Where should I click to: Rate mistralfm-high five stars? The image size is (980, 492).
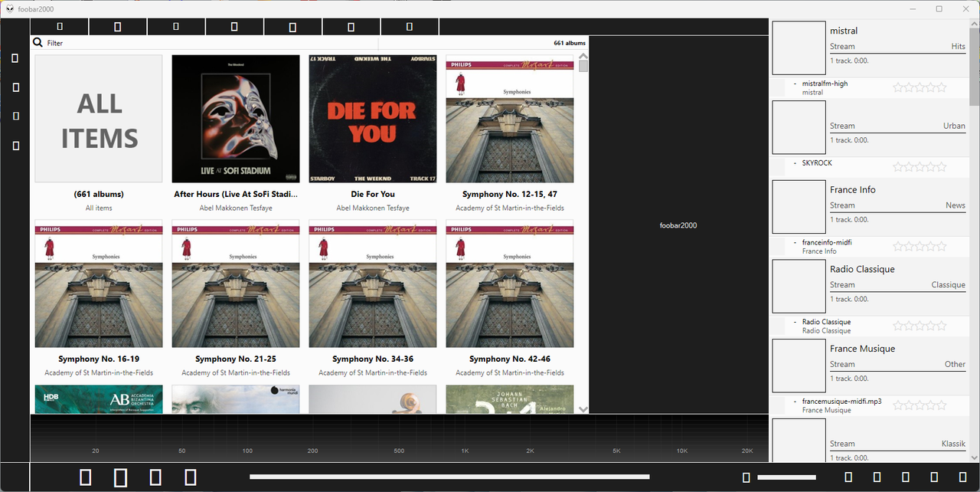click(x=942, y=87)
